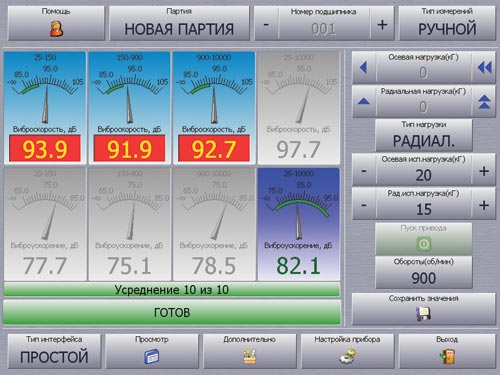
Task: Click single left arrow for Осевая нагрузка
Action: click(x=364, y=68)
